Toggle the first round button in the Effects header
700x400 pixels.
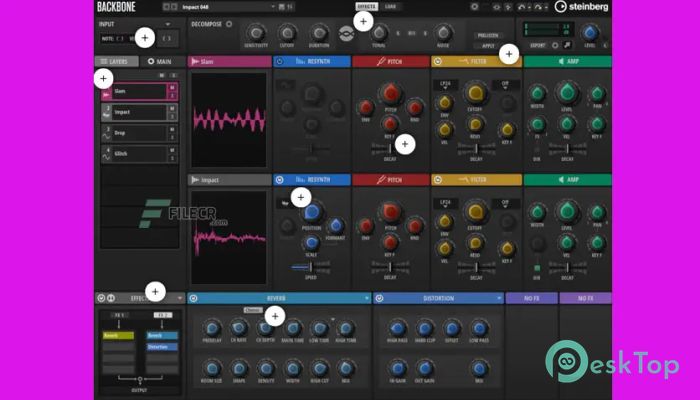[101, 298]
